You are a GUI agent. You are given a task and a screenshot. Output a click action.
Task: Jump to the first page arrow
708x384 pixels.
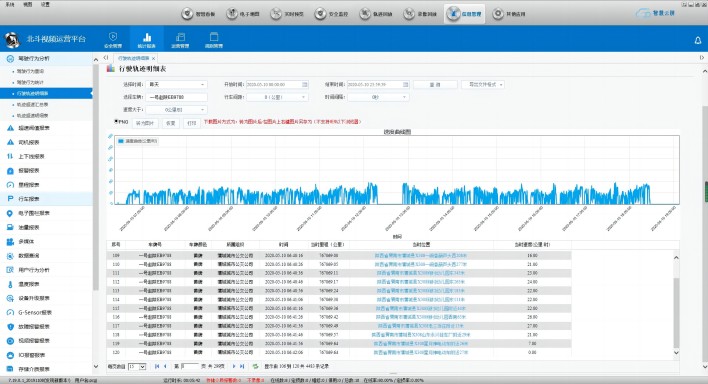tap(157, 366)
